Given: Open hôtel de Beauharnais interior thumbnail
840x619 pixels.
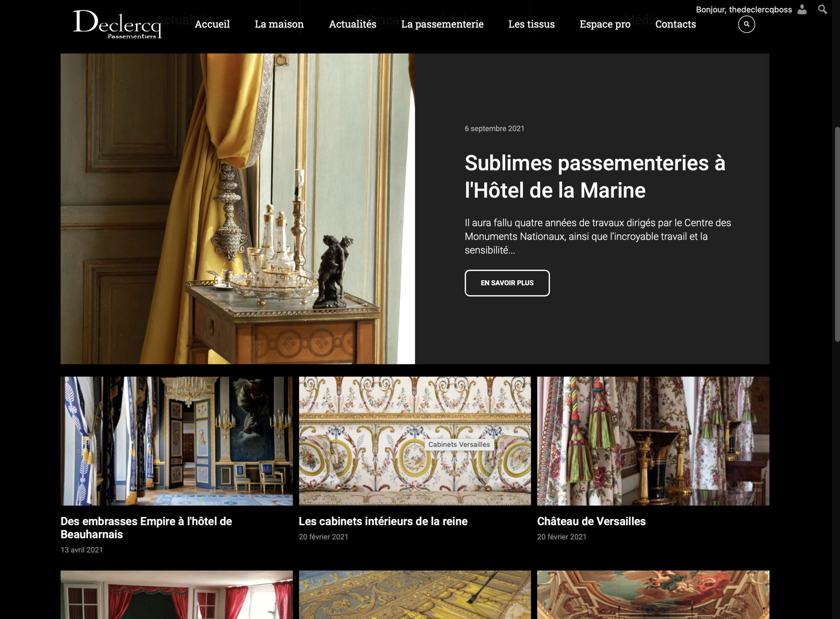Looking at the screenshot, I should click(177, 441).
